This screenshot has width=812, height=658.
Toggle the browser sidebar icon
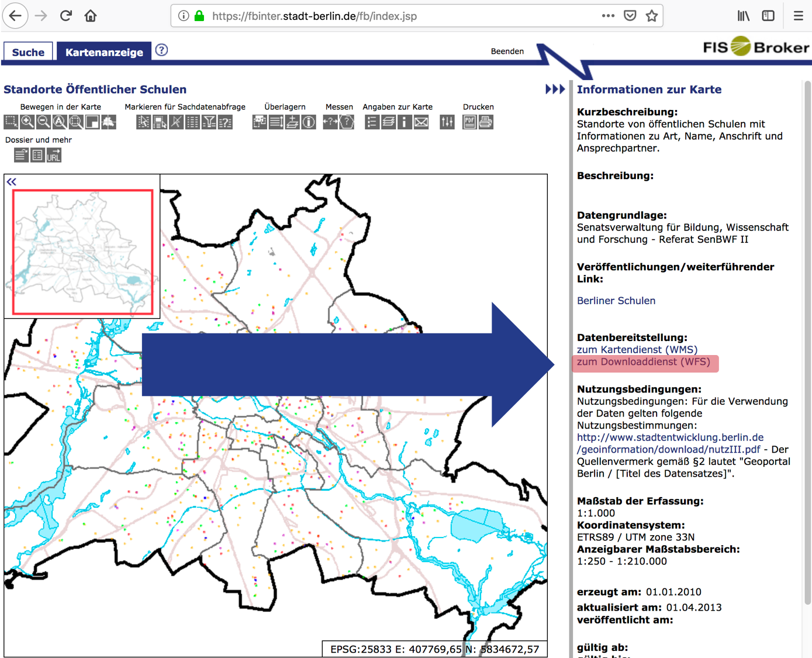tap(768, 16)
